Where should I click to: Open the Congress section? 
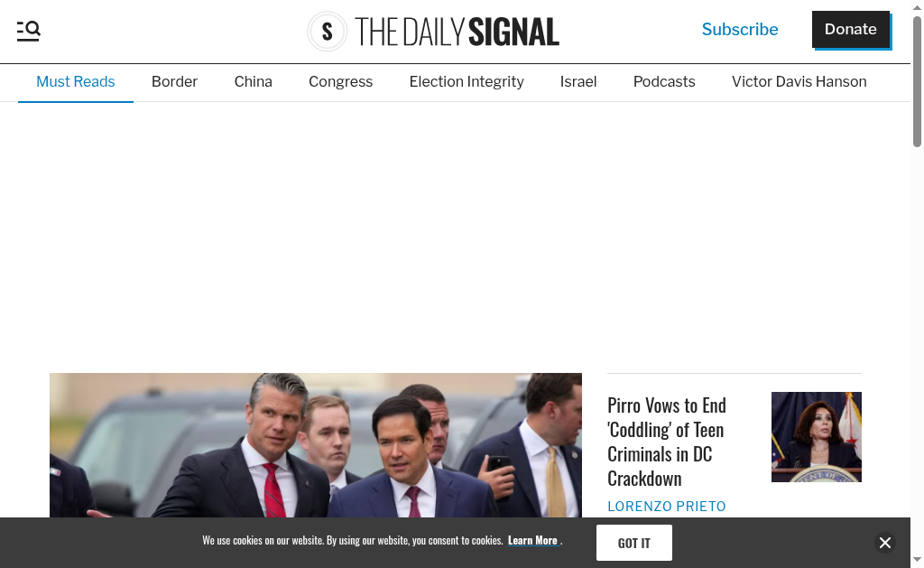pyautogui.click(x=340, y=82)
